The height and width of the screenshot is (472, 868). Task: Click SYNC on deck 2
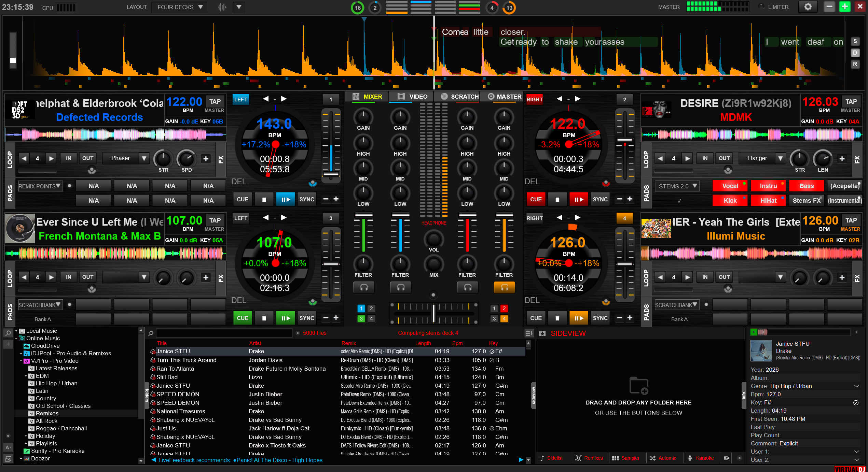coord(600,199)
